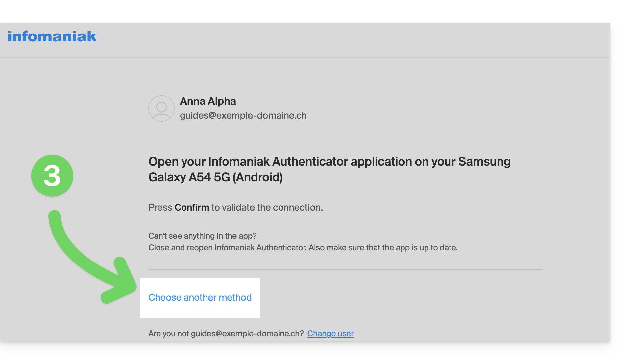Click the user avatar icon
The image size is (633, 364).
pyautogui.click(x=161, y=108)
